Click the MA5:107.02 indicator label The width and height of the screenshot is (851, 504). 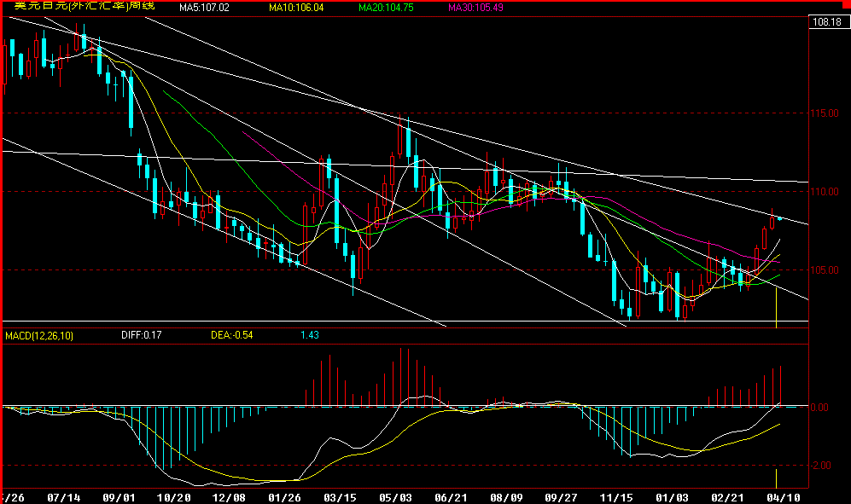(x=206, y=8)
